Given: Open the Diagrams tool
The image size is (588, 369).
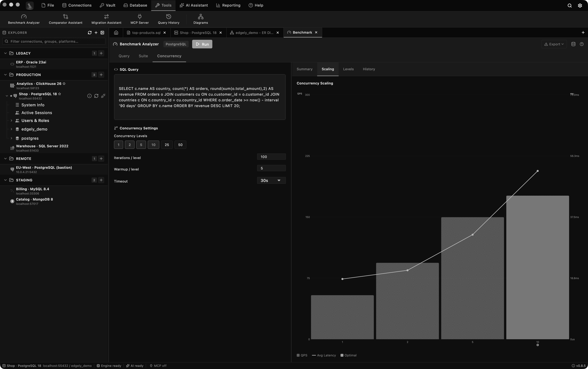Looking at the screenshot, I should click(200, 19).
